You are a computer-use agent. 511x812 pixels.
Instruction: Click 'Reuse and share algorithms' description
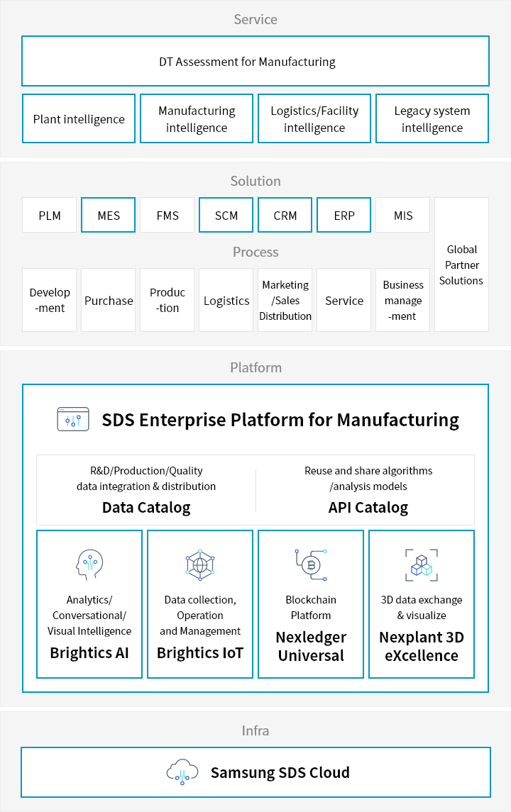(368, 479)
